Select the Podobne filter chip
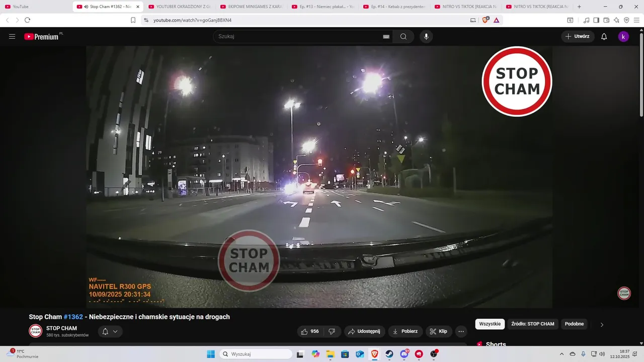644x362 pixels. click(574, 324)
